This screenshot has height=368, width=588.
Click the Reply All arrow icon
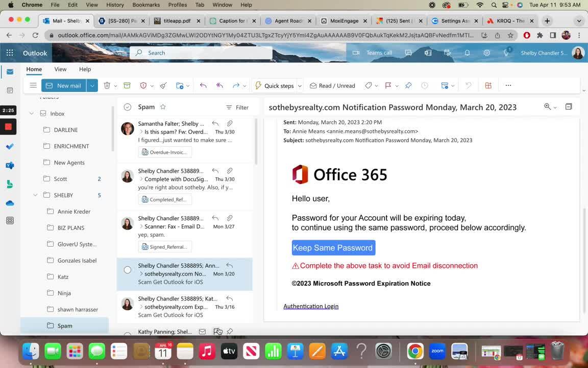(x=219, y=85)
